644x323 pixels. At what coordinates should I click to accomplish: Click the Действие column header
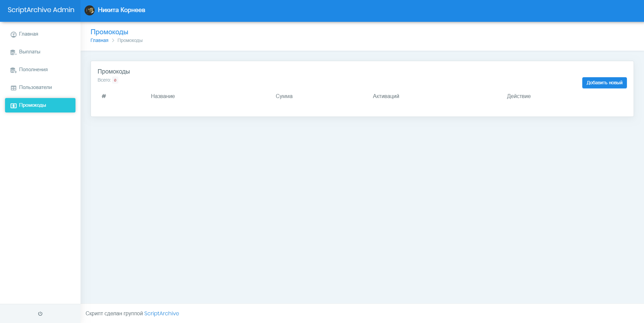(x=519, y=96)
